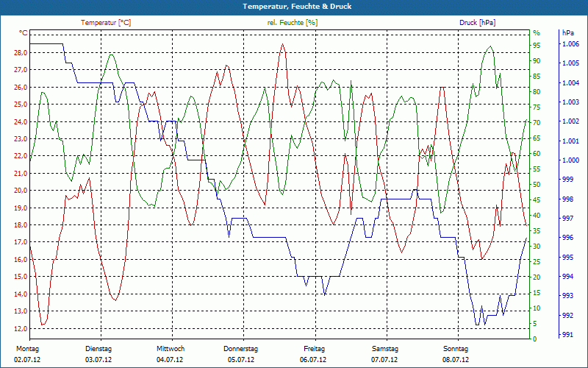Select the '15,0' temperature axis value
The height and width of the screenshot is (368, 588).
pyautogui.click(x=21, y=277)
